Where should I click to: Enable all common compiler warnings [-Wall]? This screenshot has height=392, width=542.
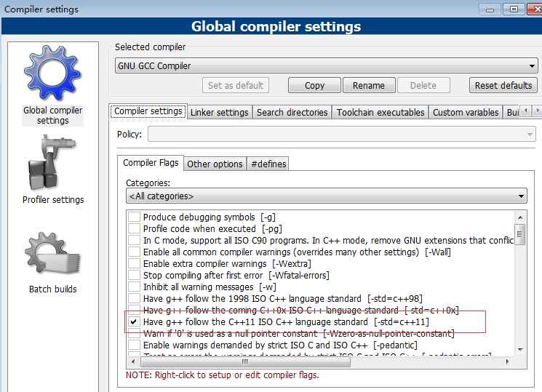coord(134,252)
